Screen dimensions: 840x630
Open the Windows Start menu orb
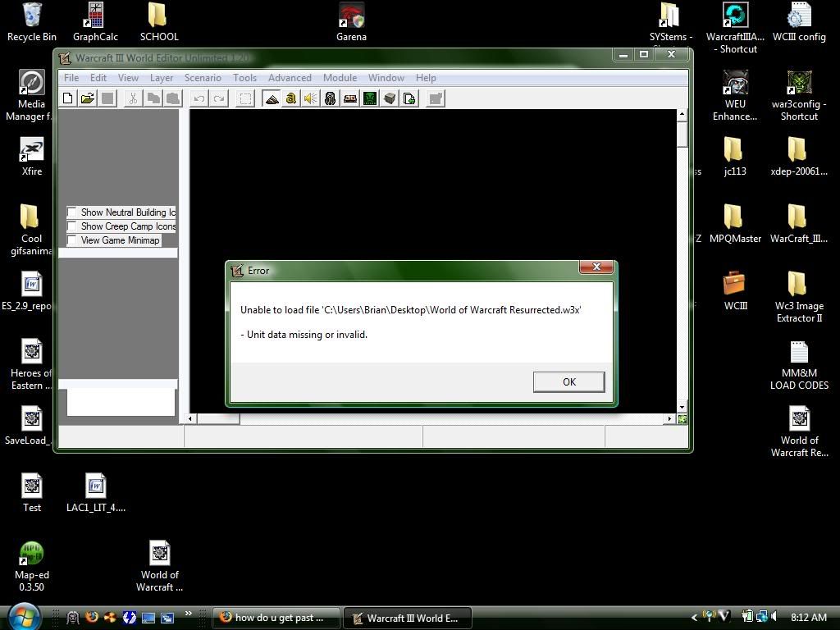pyautogui.click(x=24, y=616)
